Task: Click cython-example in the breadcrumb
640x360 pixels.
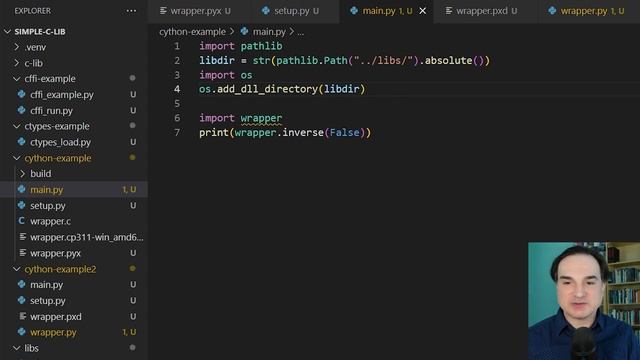Action: click(192, 31)
